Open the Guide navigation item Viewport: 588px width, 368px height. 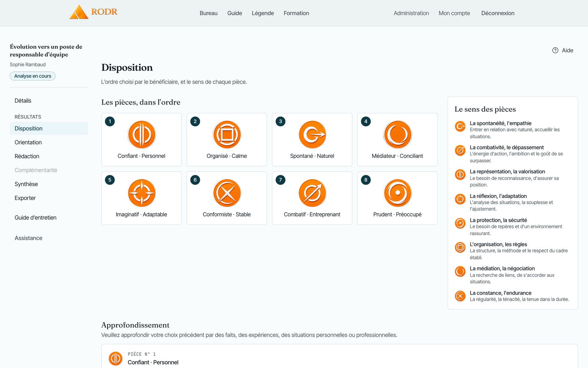click(234, 13)
